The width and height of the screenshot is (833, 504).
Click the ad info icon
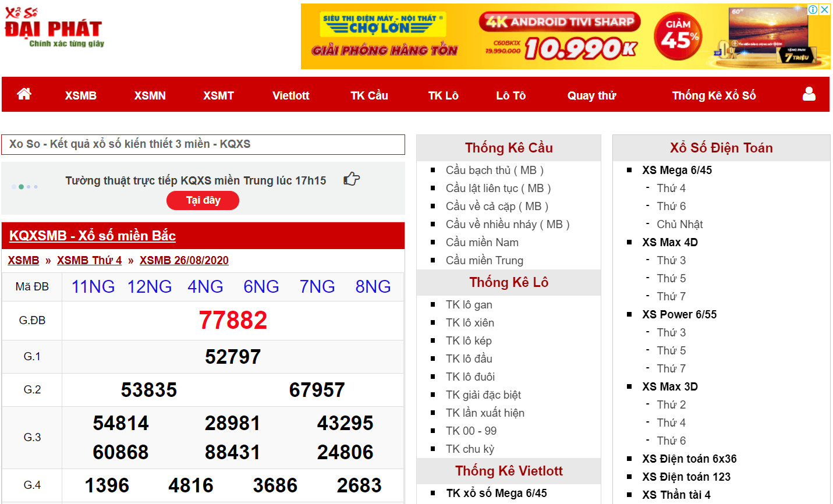(813, 9)
